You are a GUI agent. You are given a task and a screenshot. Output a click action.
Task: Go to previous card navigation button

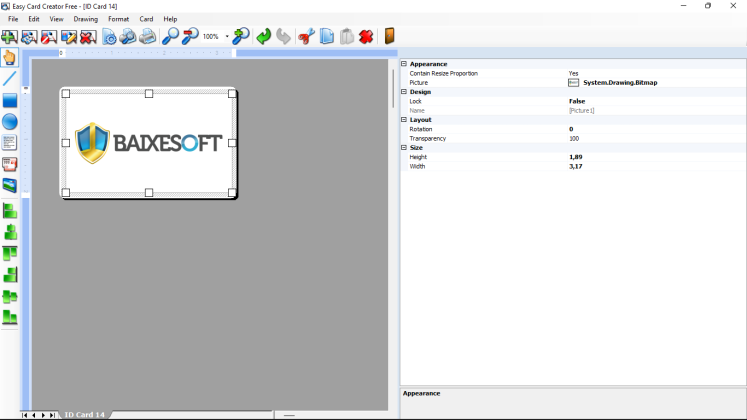tap(34, 415)
